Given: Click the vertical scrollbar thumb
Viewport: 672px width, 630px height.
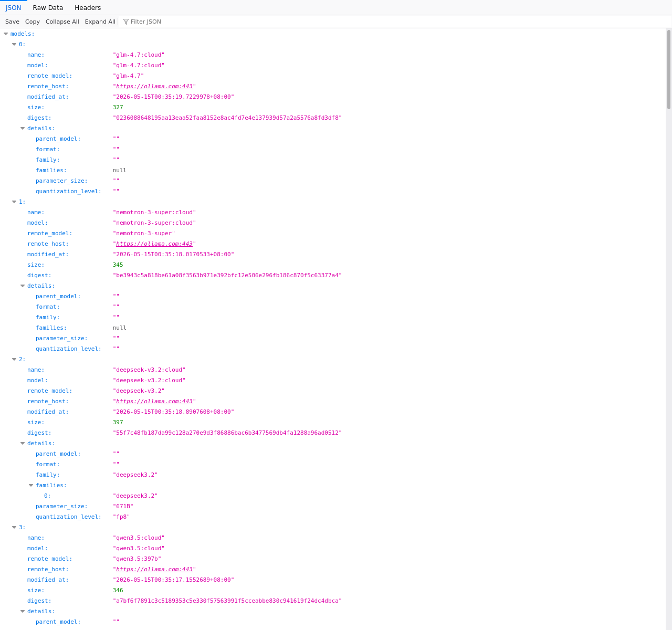Looking at the screenshot, I should pyautogui.click(x=669, y=69).
